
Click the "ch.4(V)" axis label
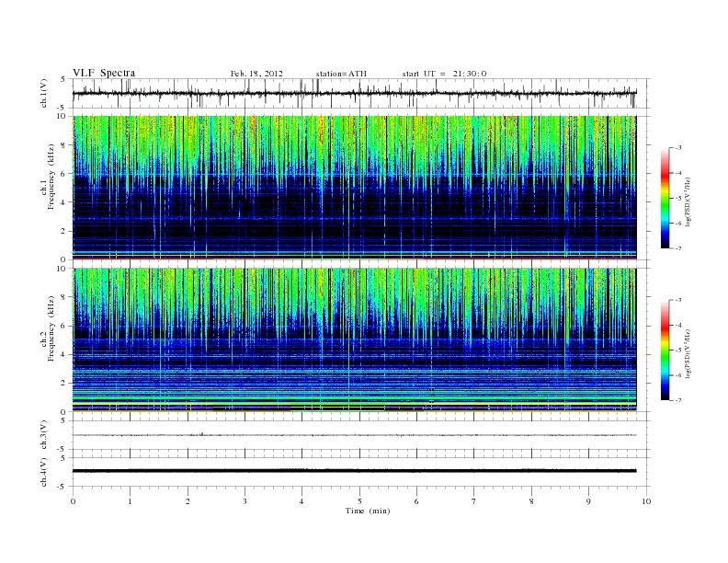click(44, 472)
